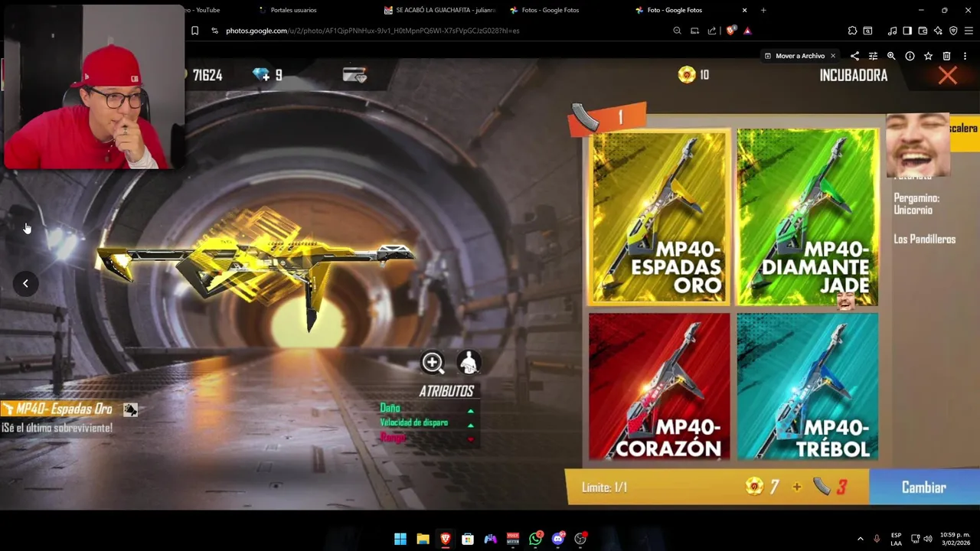Image resolution: width=980 pixels, height=551 pixels.
Task: Close the Incubadora screen with red X
Action: 948,75
